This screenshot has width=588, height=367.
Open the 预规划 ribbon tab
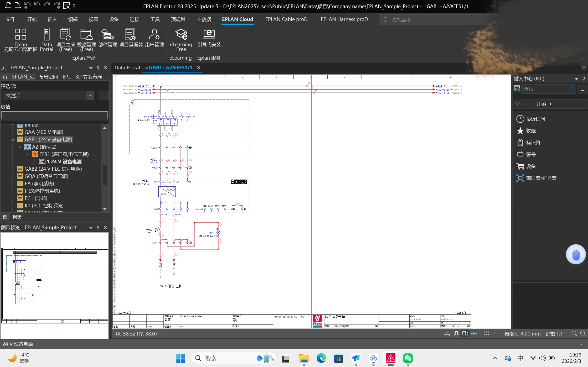[x=178, y=19]
